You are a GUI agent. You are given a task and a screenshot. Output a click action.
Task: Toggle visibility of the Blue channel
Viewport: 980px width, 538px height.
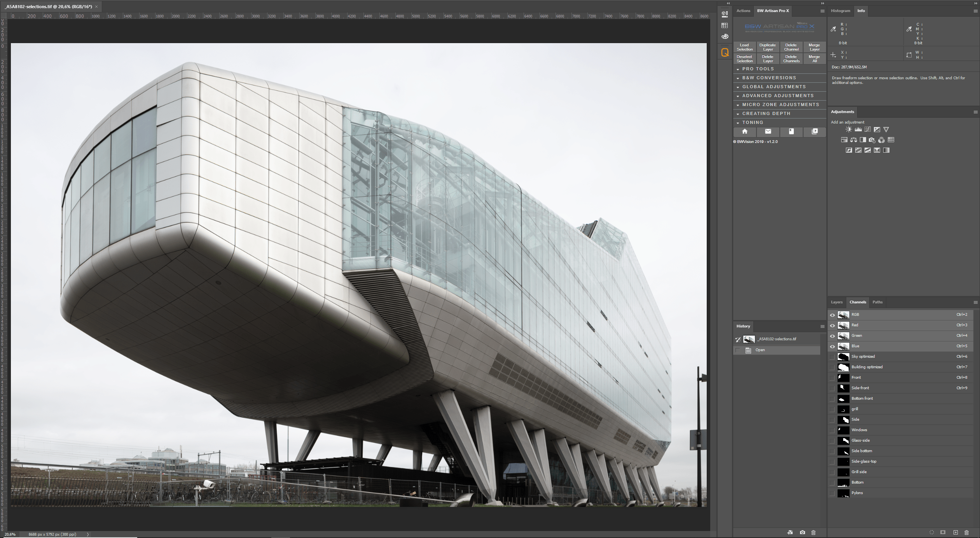[x=832, y=346]
